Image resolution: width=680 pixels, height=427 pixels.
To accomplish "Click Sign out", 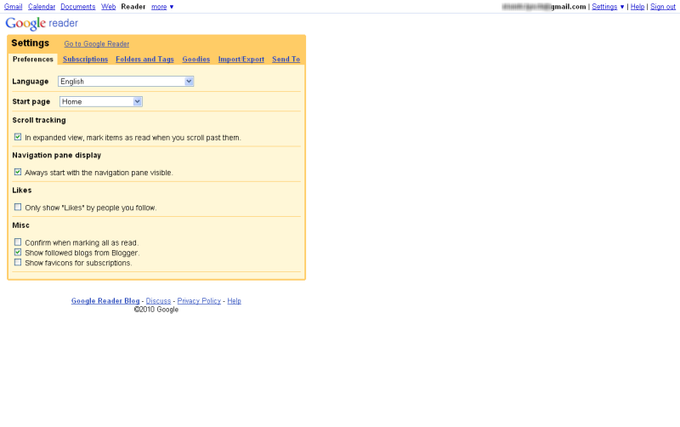I will [663, 7].
